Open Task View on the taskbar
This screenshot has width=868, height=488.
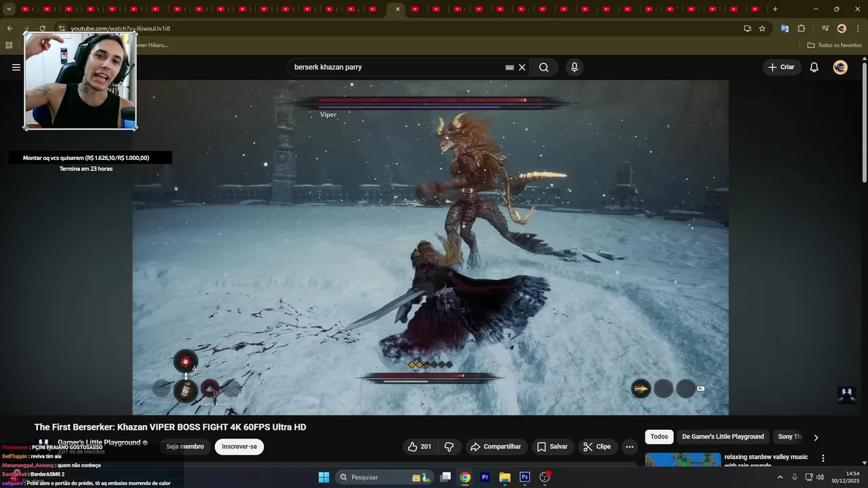point(446,477)
